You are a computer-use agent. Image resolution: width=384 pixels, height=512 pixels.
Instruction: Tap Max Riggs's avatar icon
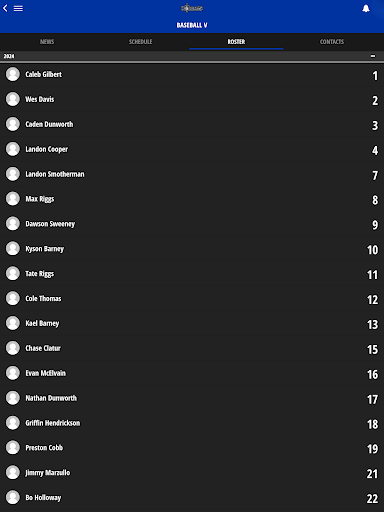point(13,199)
